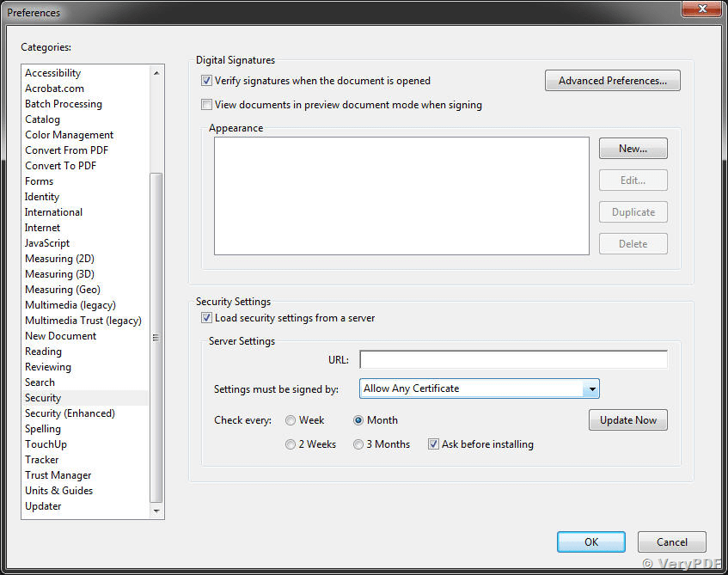Open the Forms preferences category

click(x=39, y=180)
